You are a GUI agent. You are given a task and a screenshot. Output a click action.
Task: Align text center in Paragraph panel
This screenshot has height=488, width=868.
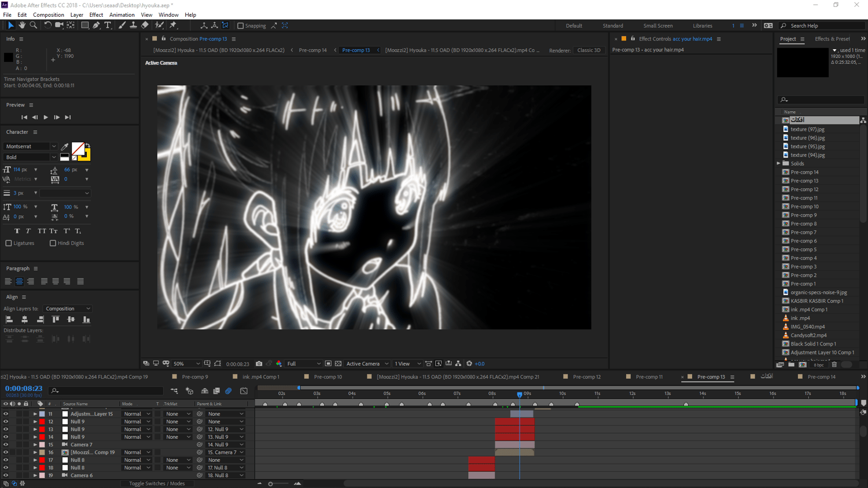pos(19,281)
